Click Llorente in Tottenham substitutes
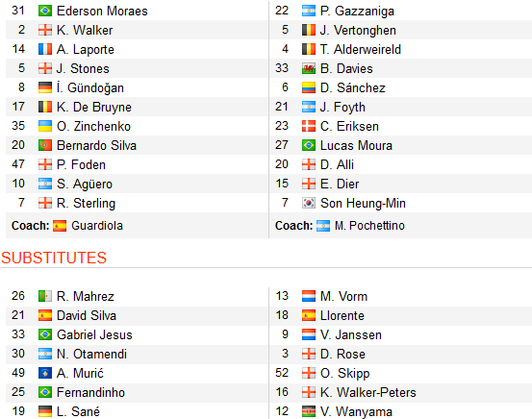The image size is (532, 419). click(x=342, y=315)
